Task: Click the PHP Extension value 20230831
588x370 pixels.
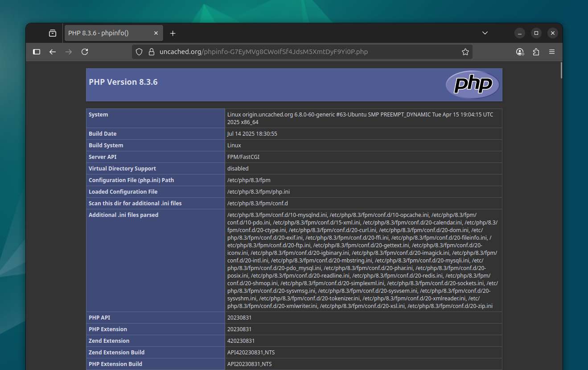Action: tap(239, 329)
